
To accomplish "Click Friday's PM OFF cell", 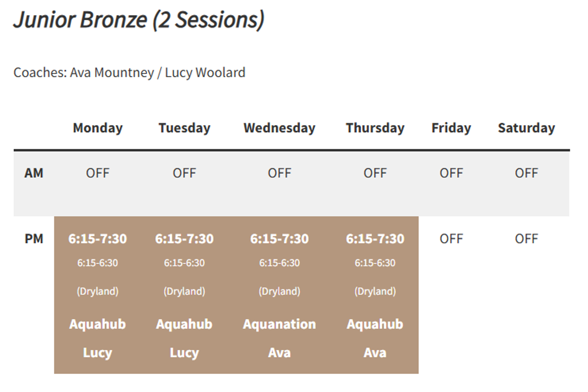I will click(451, 239).
